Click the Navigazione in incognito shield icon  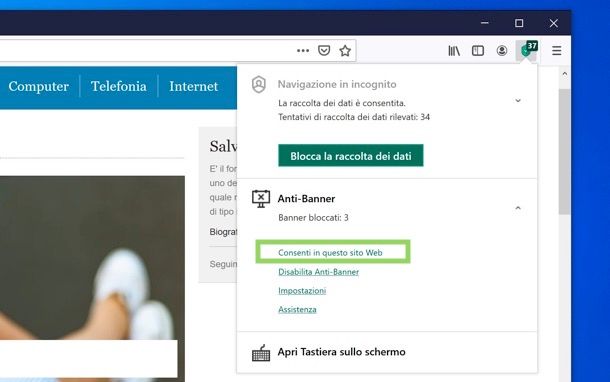(259, 84)
